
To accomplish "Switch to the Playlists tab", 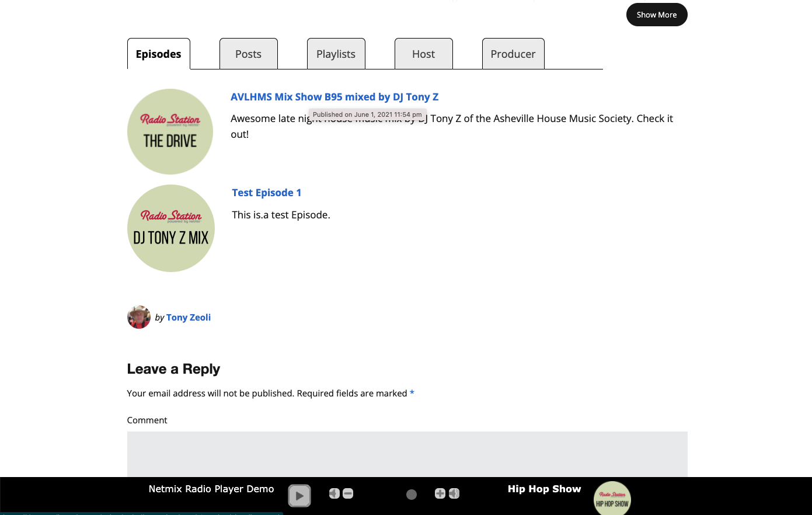I will pos(336,54).
